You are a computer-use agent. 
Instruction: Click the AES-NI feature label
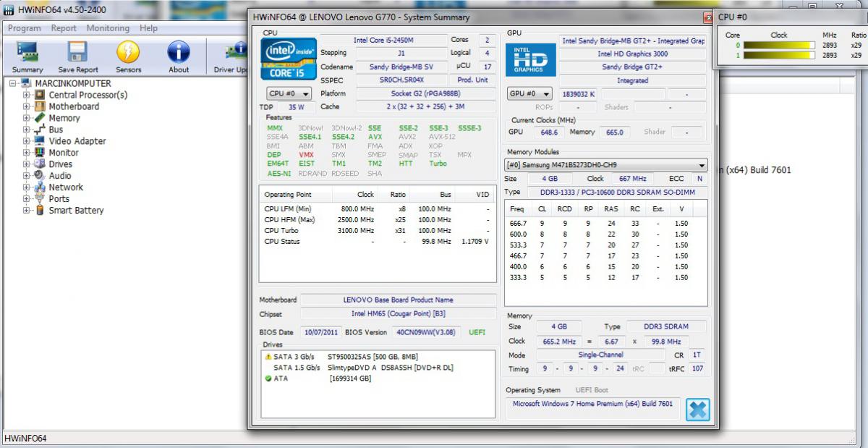click(278, 174)
